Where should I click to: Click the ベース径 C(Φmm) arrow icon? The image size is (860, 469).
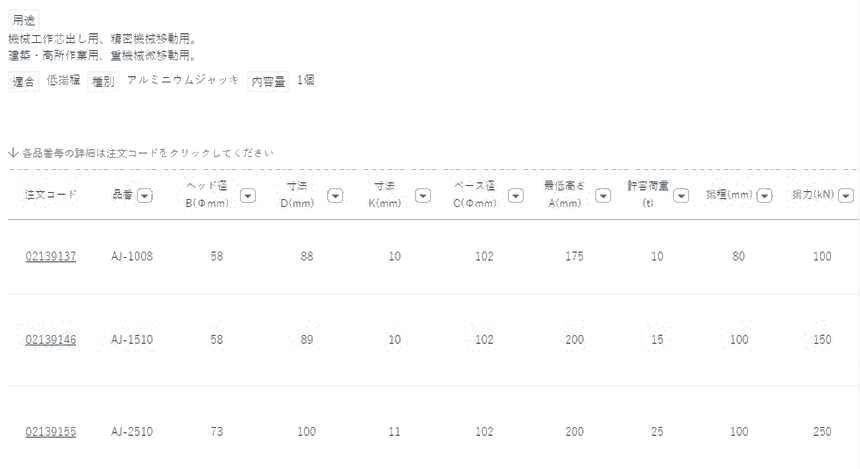click(x=516, y=195)
